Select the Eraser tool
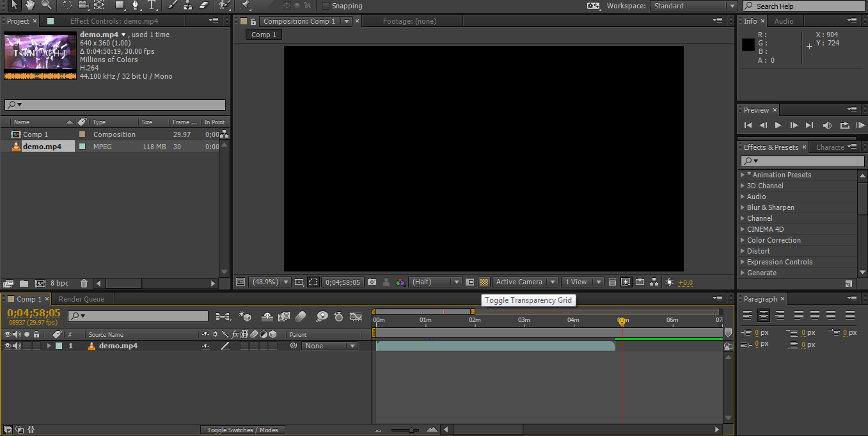 [x=204, y=5]
